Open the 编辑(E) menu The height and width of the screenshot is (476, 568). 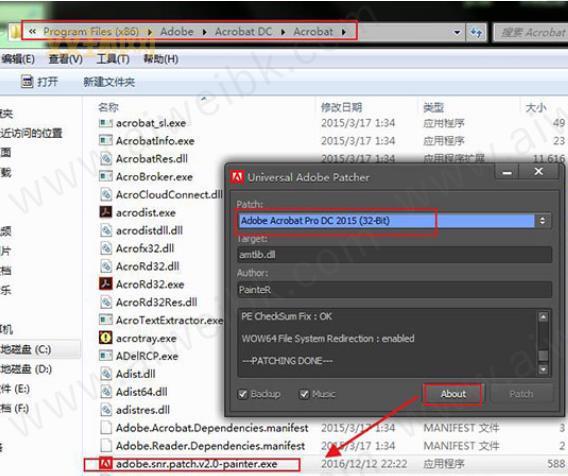coord(17,59)
